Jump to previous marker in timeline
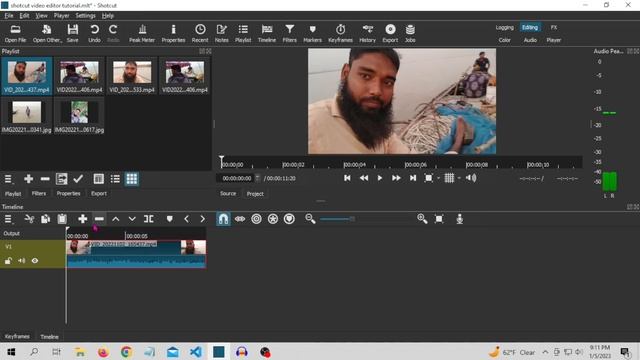This screenshot has width=640, height=360. pos(186,219)
